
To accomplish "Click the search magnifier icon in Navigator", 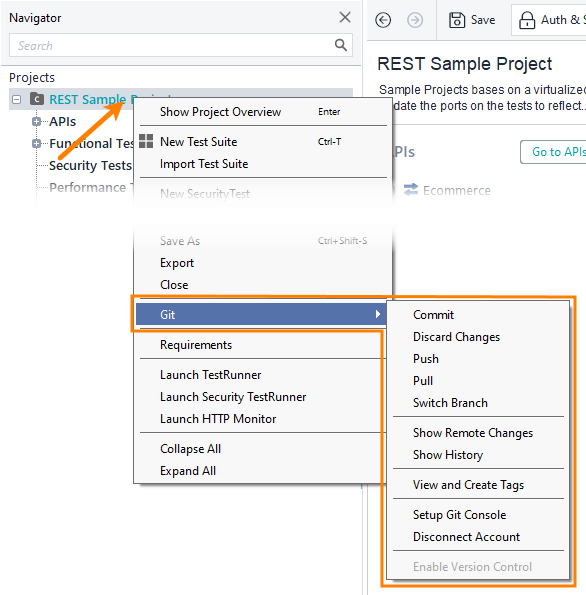I will 340,45.
